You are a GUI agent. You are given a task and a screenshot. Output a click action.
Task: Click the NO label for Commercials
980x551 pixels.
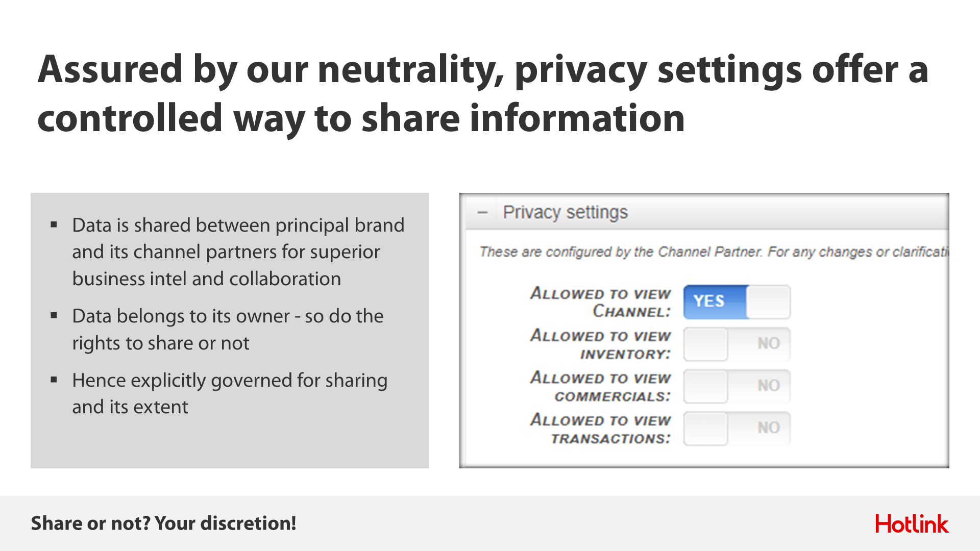point(769,386)
